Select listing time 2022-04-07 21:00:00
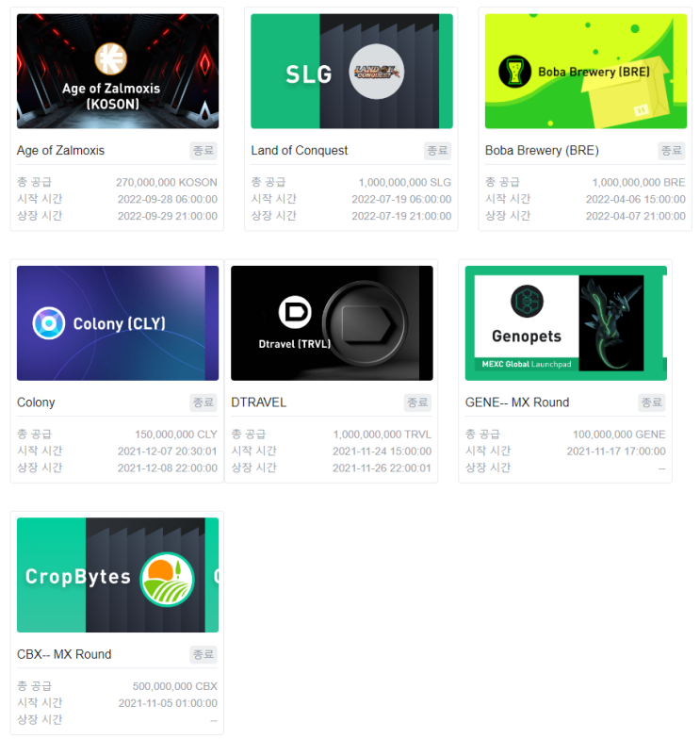Image resolution: width=700 pixels, height=739 pixels. click(635, 217)
